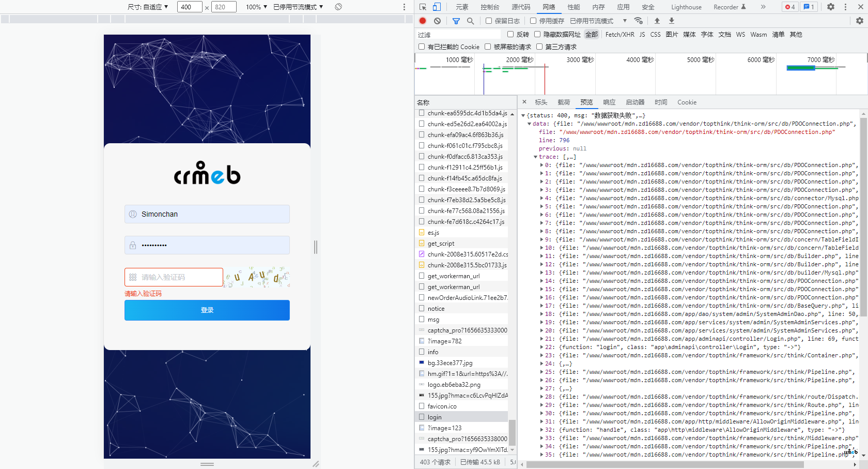
Task: Enable the 保留日志 checkbox
Action: (489, 21)
